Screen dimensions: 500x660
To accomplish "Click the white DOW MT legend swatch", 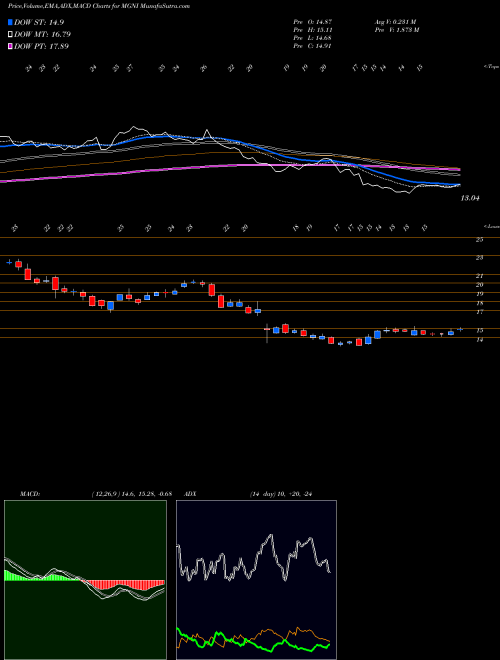I will (x=11, y=34).
